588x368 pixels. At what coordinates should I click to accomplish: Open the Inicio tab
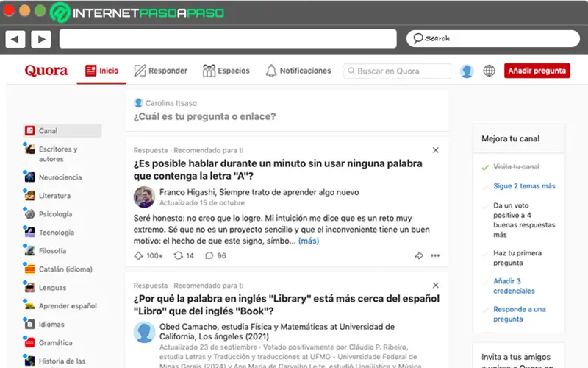click(101, 71)
